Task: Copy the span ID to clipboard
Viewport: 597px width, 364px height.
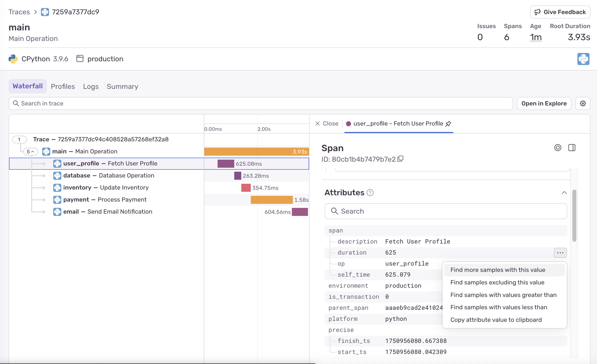Action: point(400,159)
